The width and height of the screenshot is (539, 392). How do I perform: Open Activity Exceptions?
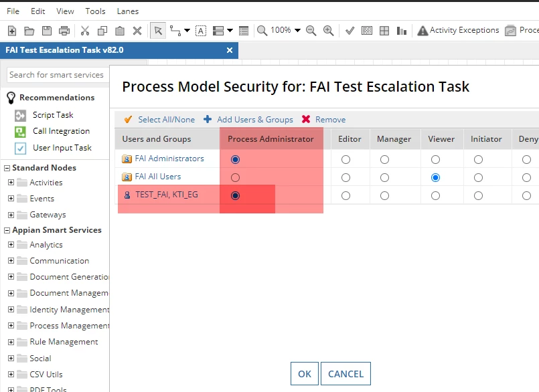[458, 31]
